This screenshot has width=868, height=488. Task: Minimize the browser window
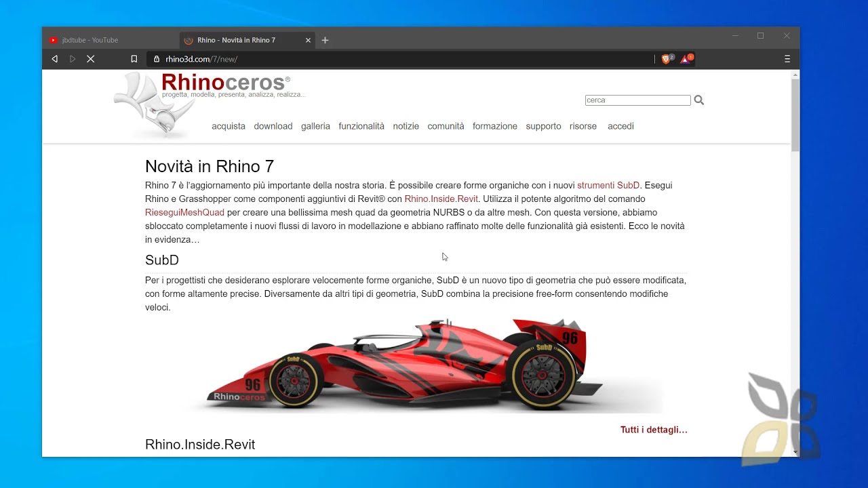pos(735,35)
